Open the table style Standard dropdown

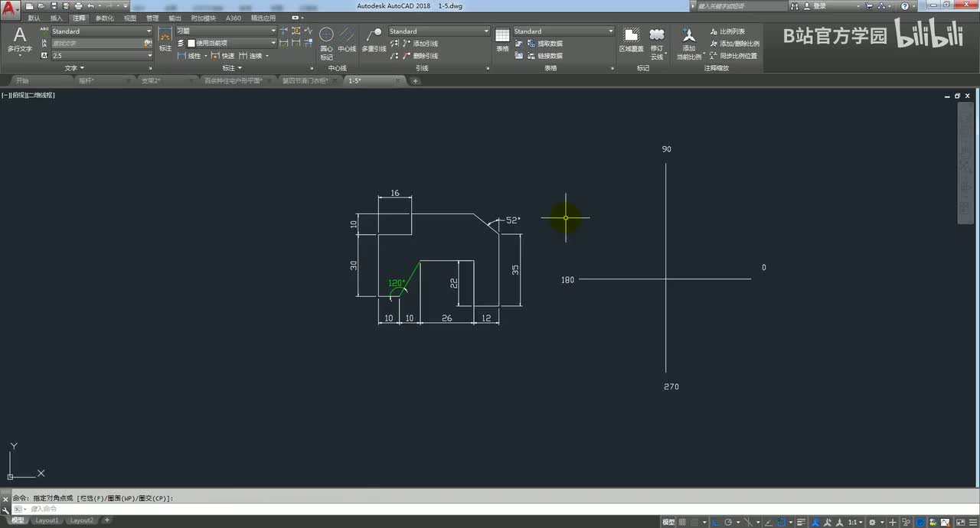(x=563, y=31)
